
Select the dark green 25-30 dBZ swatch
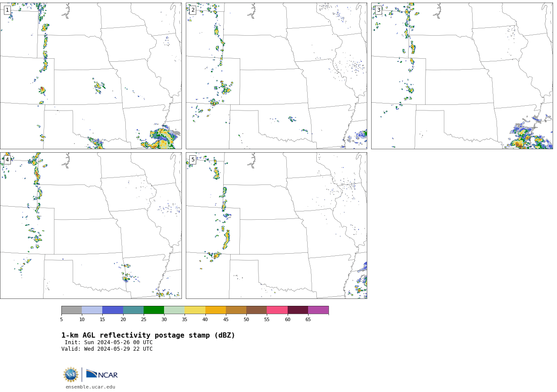[154, 310]
